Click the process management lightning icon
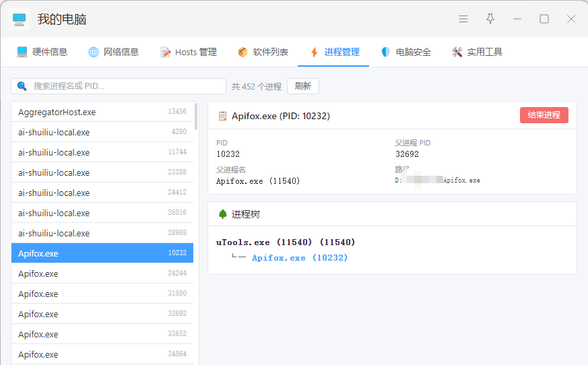588x365 pixels. (x=315, y=52)
